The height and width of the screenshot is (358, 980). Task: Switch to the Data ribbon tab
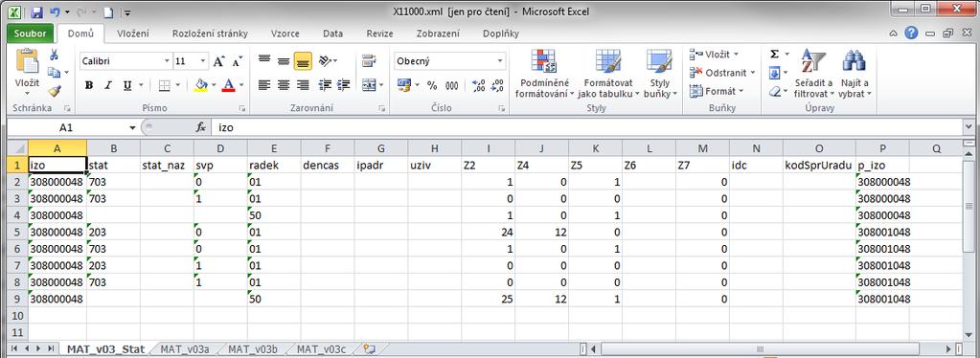(x=332, y=34)
